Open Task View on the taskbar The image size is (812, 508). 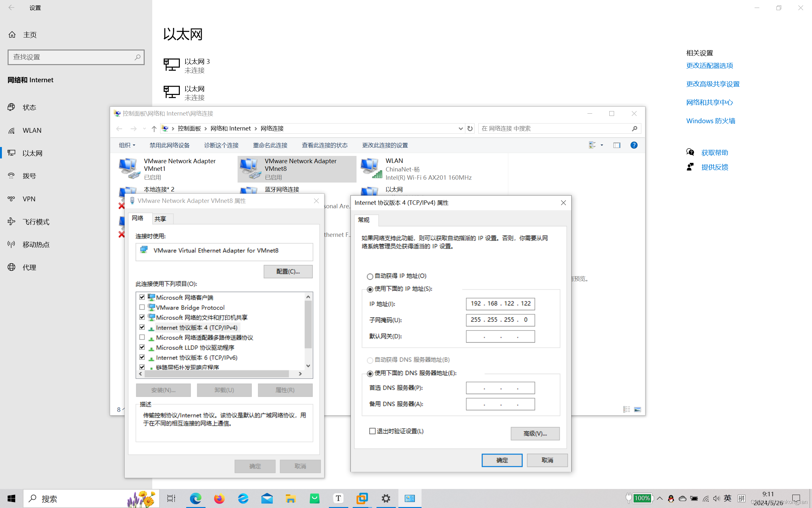point(171,498)
